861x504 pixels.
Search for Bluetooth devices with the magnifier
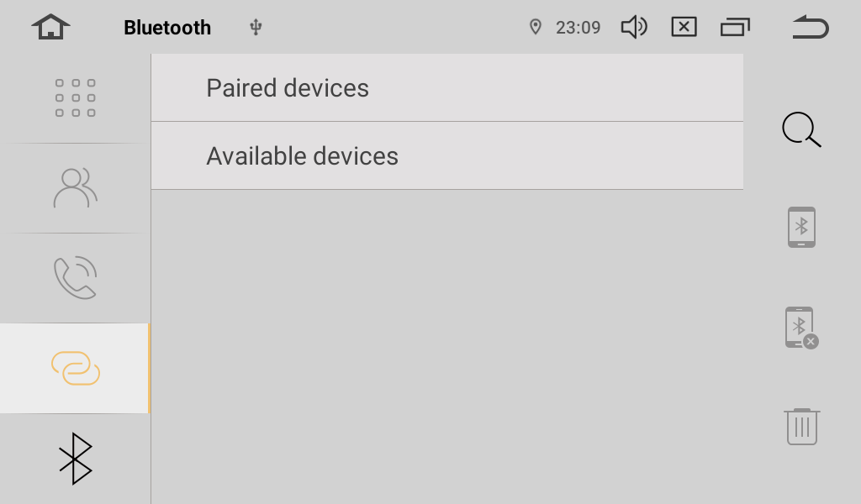coord(800,130)
